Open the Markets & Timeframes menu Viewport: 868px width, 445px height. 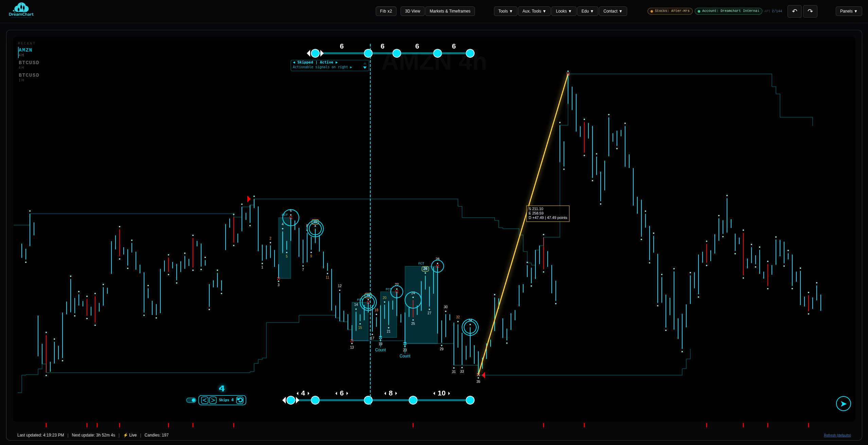(450, 11)
